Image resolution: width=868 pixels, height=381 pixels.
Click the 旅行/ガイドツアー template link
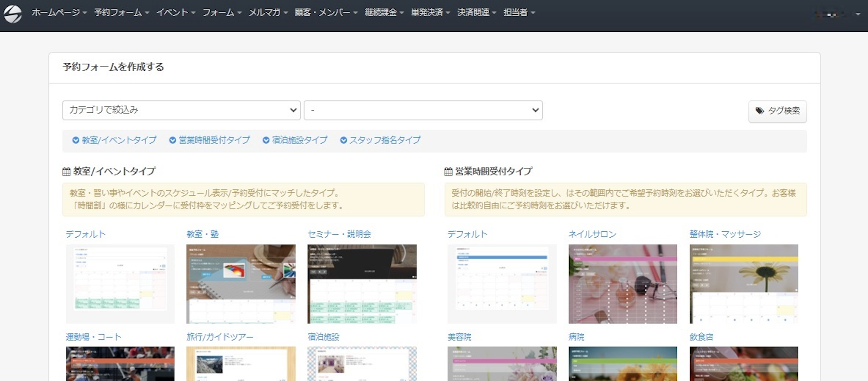click(220, 337)
